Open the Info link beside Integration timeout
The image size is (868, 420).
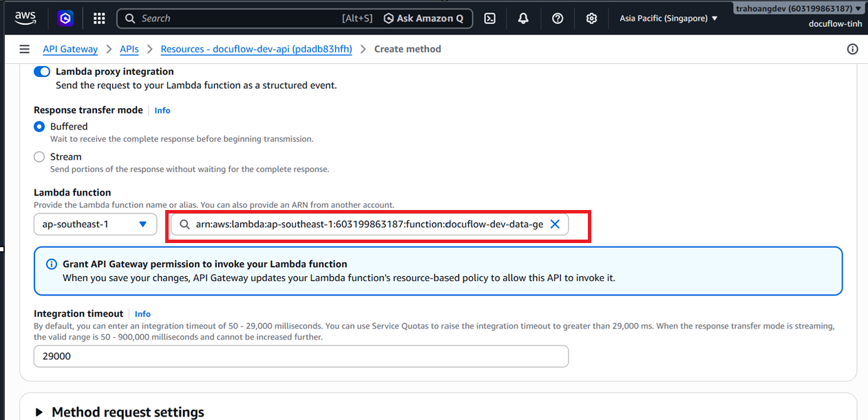point(142,314)
